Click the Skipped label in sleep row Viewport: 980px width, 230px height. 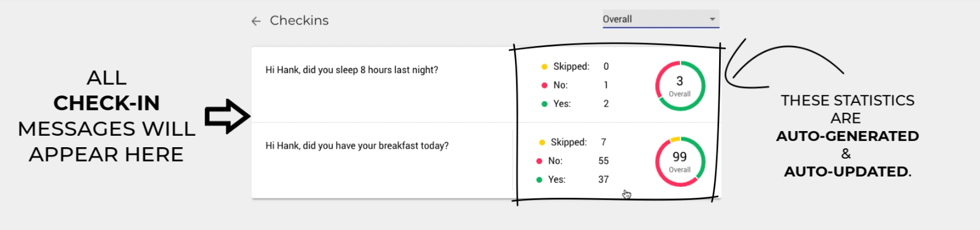tap(571, 67)
